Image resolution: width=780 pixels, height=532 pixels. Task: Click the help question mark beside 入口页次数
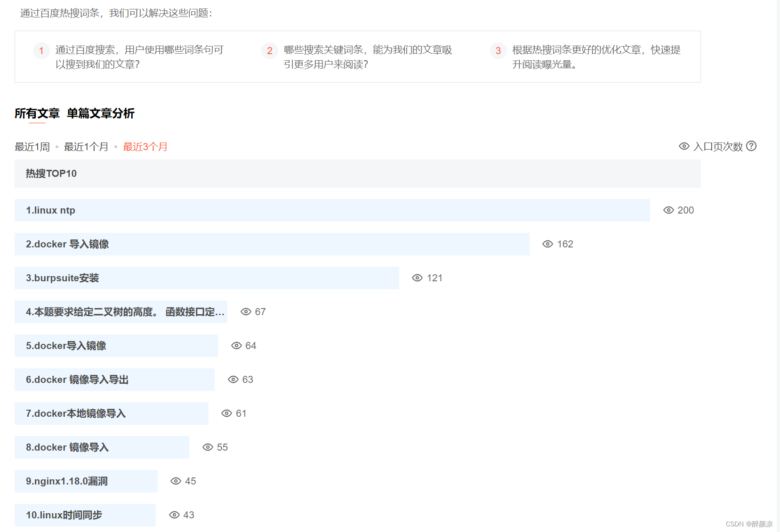click(751, 146)
